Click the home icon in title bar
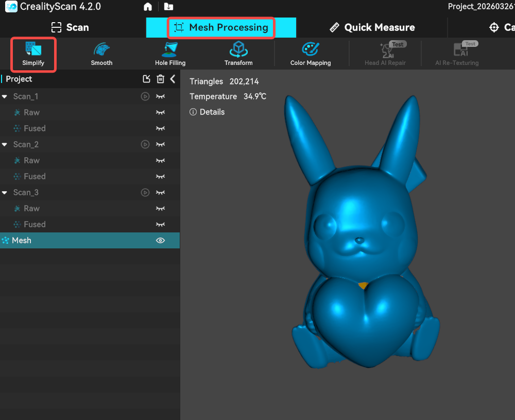This screenshot has width=515, height=420. pyautogui.click(x=148, y=7)
